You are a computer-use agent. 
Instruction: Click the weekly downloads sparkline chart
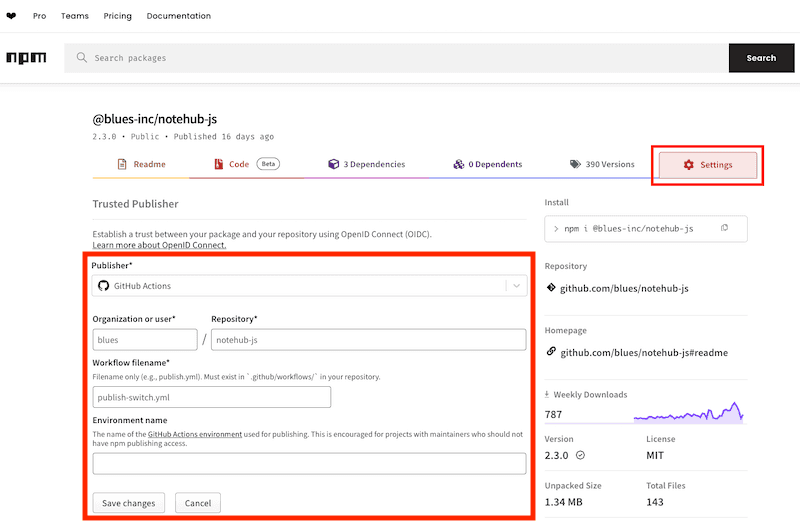click(x=690, y=412)
